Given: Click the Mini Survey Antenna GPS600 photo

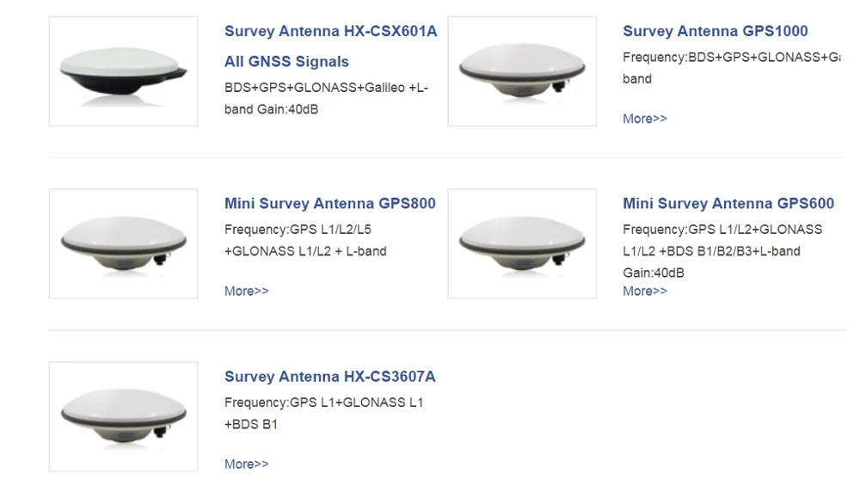Looking at the screenshot, I should 522,243.
